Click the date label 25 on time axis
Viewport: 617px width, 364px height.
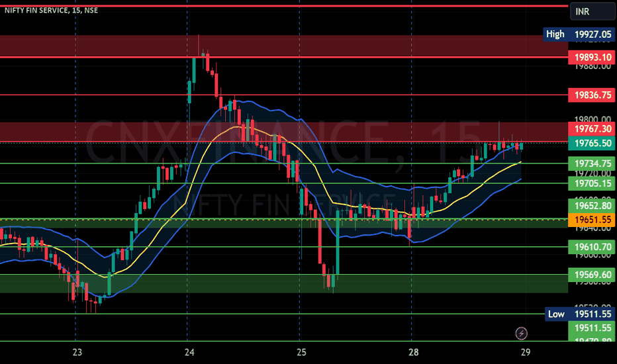click(301, 352)
